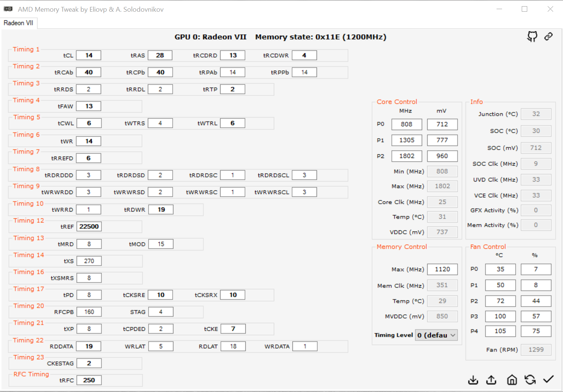Click the tCKE field
The image size is (563, 392).
tap(233, 329)
